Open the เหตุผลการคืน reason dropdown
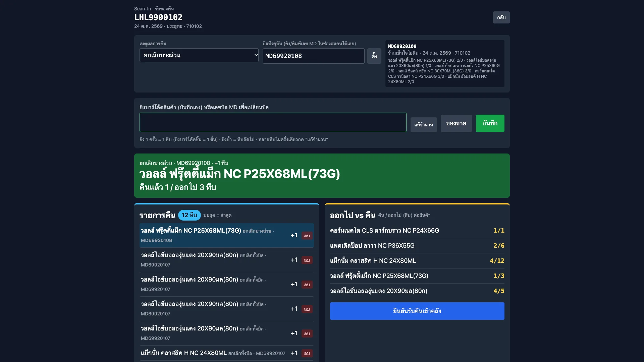The width and height of the screenshot is (644, 362). coord(199,55)
